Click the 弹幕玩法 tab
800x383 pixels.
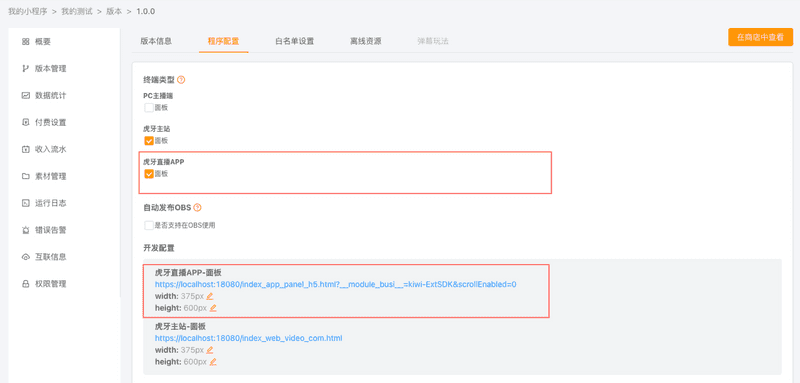pyautogui.click(x=433, y=41)
